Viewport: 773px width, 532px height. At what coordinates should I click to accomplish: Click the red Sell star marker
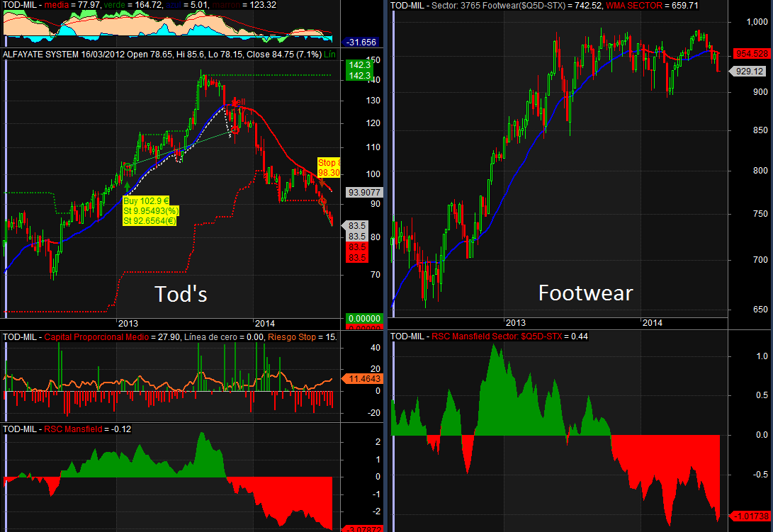[235, 103]
